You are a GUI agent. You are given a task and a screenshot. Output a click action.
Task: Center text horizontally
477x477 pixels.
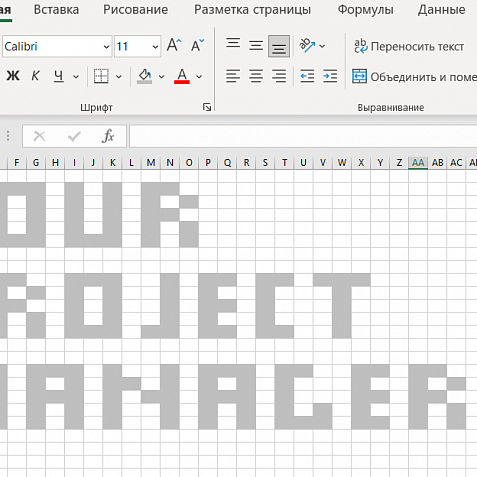[x=256, y=76]
